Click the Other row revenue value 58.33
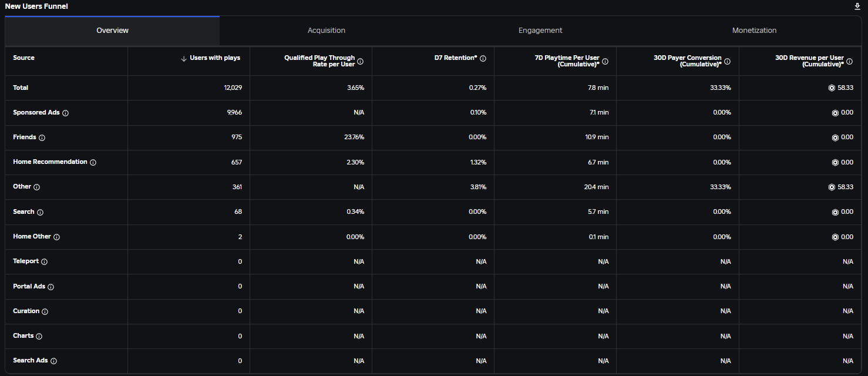This screenshot has height=376, width=868. pos(845,187)
